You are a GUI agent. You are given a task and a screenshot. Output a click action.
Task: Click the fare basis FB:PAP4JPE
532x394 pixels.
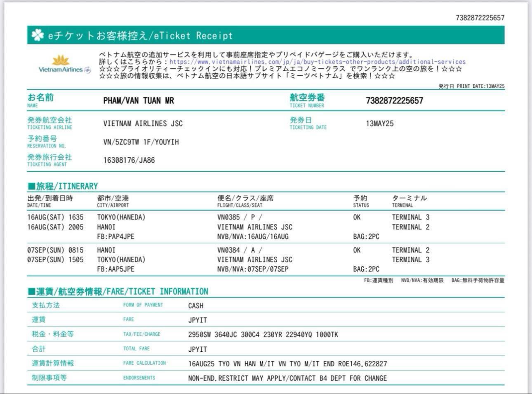pos(116,237)
